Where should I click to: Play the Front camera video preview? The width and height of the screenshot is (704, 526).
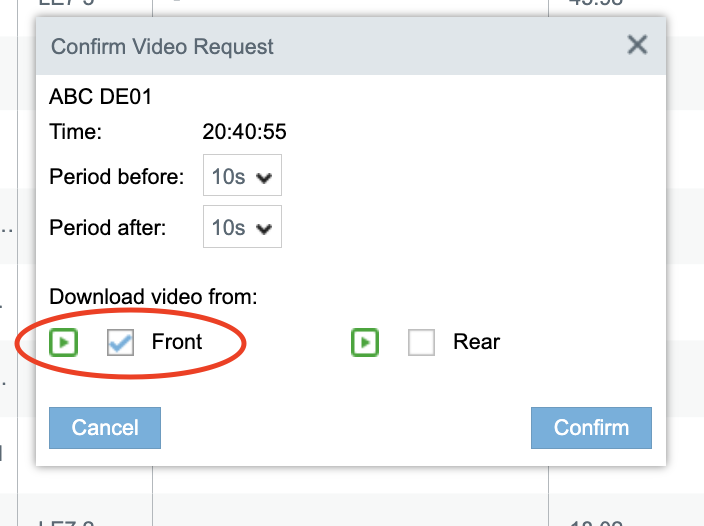(x=63, y=342)
